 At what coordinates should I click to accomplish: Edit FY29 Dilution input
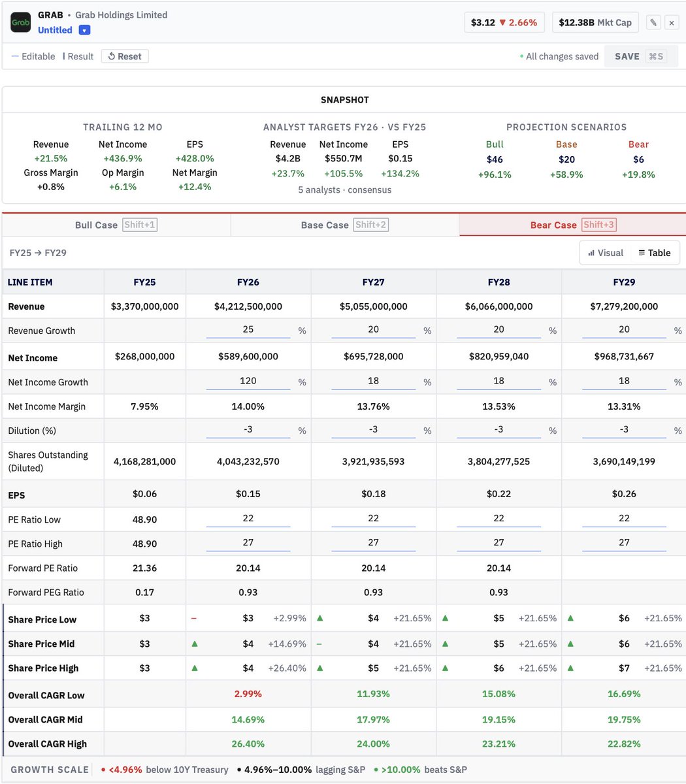point(624,430)
